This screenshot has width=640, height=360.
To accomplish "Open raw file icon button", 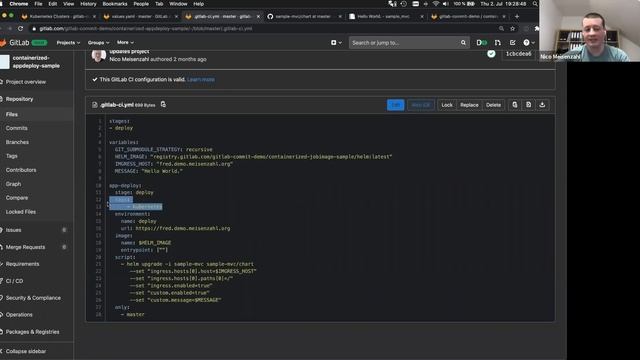I will (529, 105).
